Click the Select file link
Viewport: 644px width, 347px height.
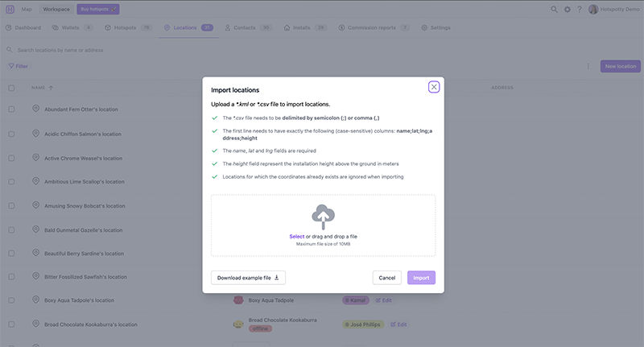(x=297, y=236)
